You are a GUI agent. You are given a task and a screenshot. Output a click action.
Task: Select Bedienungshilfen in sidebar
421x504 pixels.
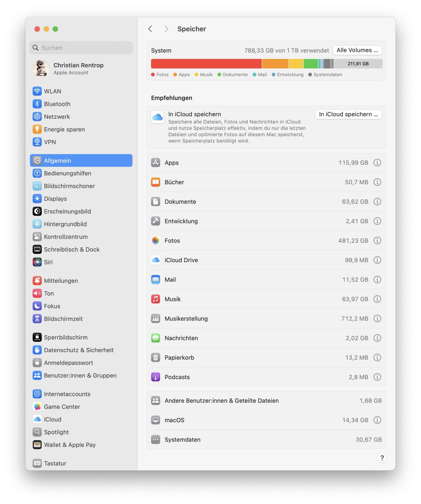click(81, 173)
